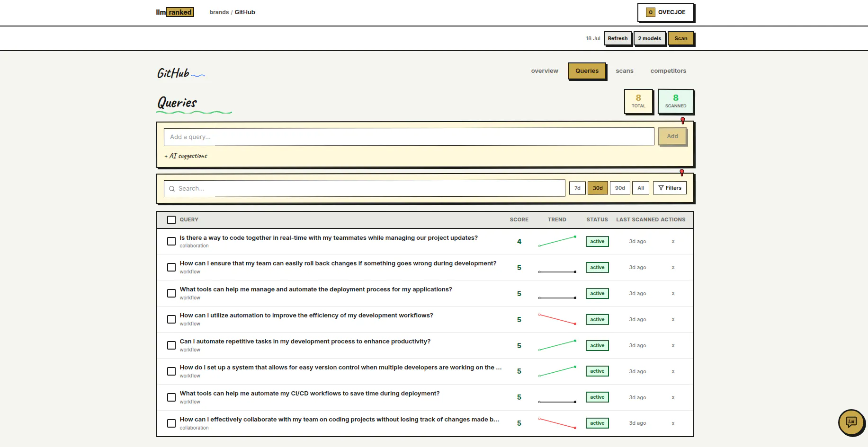Check the CI/CD workflows query checkbox
The height and width of the screenshot is (447, 868).
[171, 398]
